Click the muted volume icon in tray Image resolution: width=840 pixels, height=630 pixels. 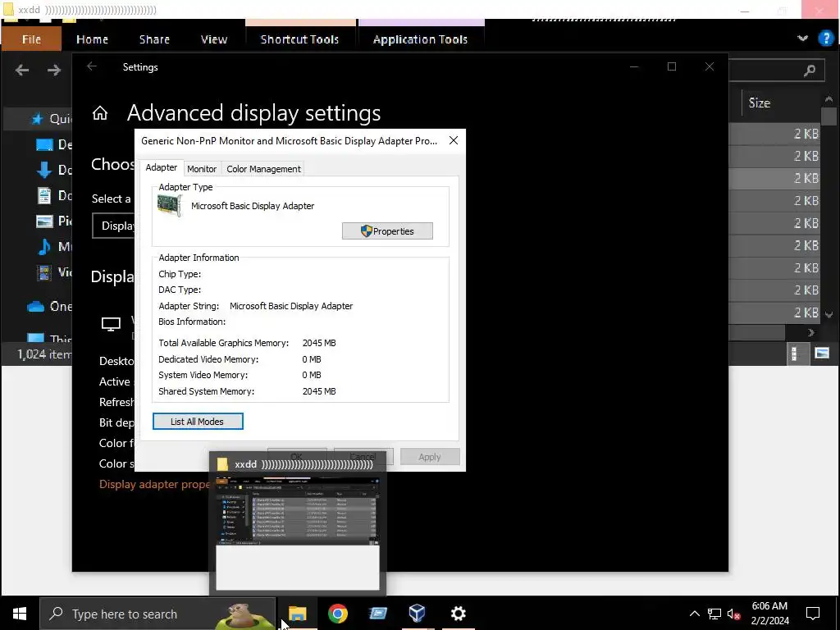[x=734, y=614]
